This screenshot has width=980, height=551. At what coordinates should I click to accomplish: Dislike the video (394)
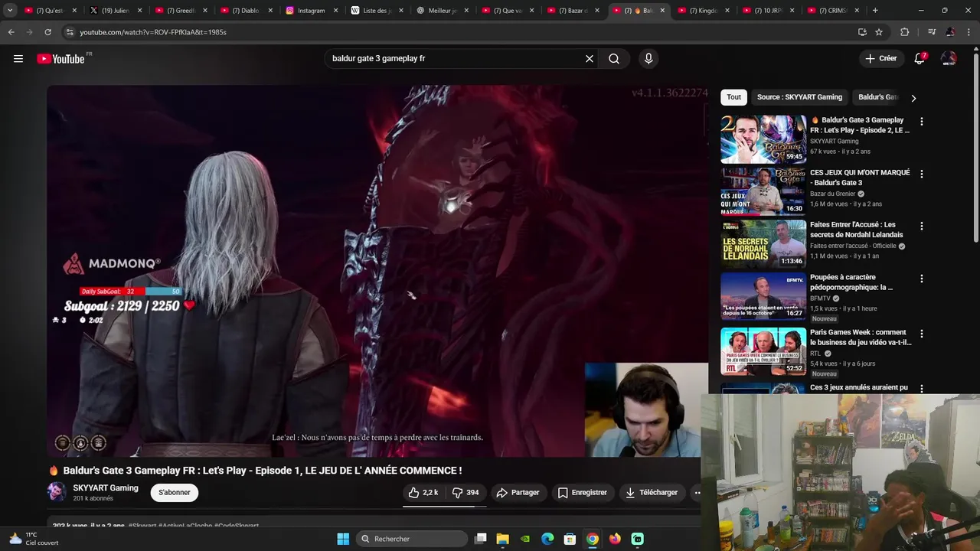(465, 492)
